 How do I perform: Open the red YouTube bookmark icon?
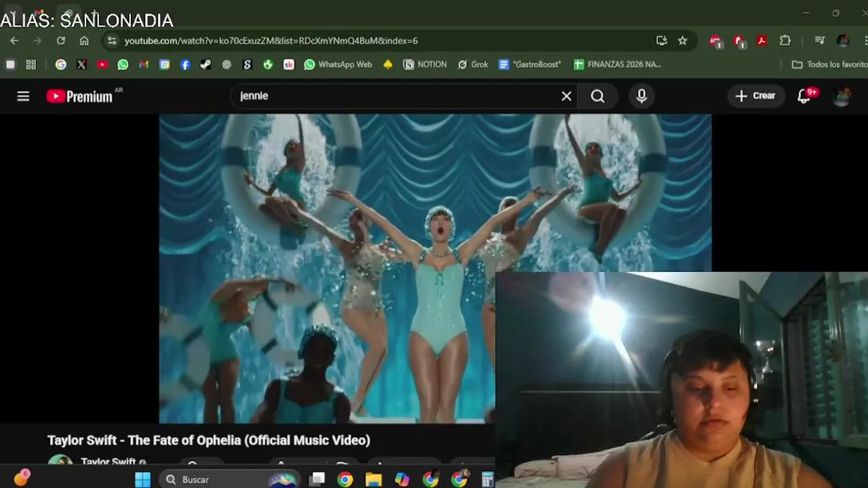102,64
